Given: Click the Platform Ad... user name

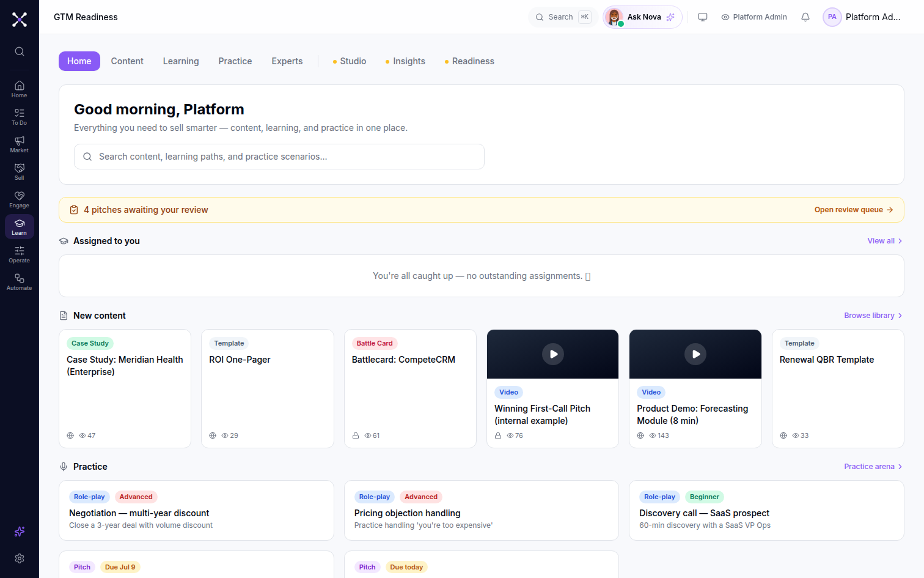Looking at the screenshot, I should click(873, 17).
